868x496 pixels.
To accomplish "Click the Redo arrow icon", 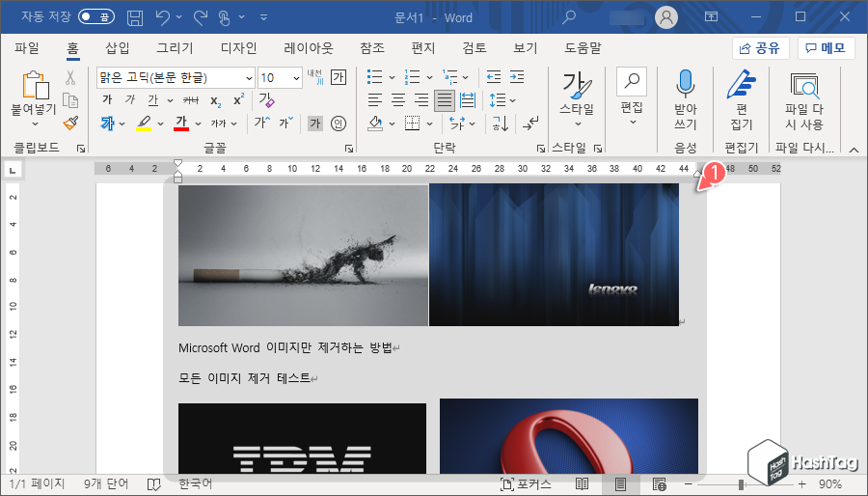I will [201, 17].
